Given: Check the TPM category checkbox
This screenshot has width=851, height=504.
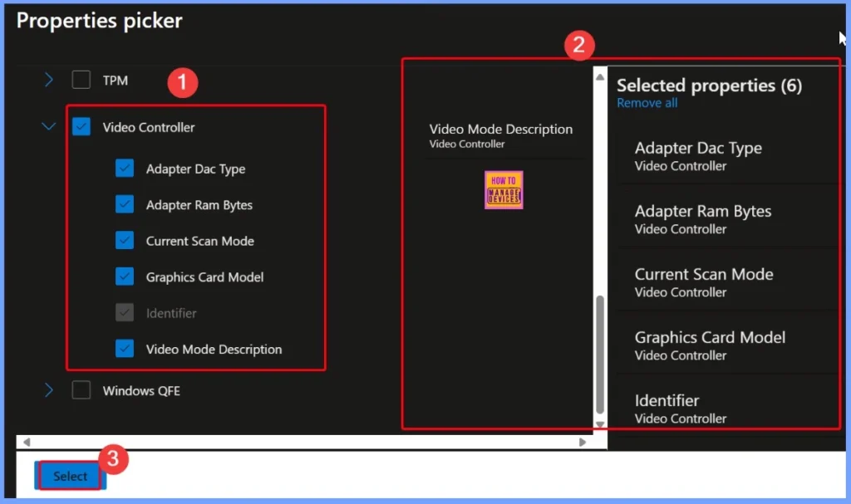Looking at the screenshot, I should coord(81,81).
